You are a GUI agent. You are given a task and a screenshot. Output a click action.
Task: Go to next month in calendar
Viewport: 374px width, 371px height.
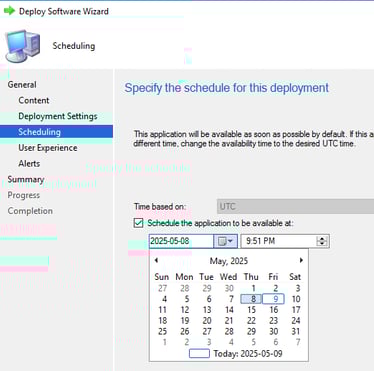click(x=301, y=260)
